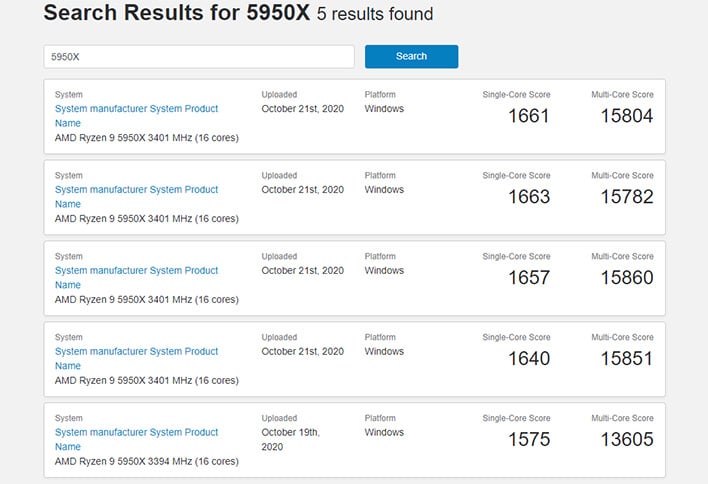Viewport: 708px width, 484px height.
Task: Select the single-core score 1657
Action: tap(529, 278)
